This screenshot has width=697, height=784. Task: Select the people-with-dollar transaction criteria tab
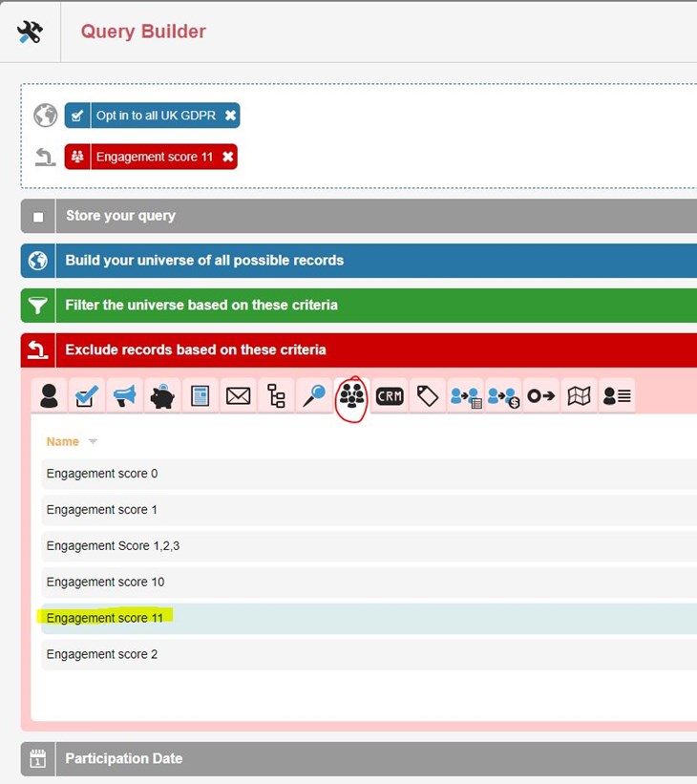[x=503, y=396]
